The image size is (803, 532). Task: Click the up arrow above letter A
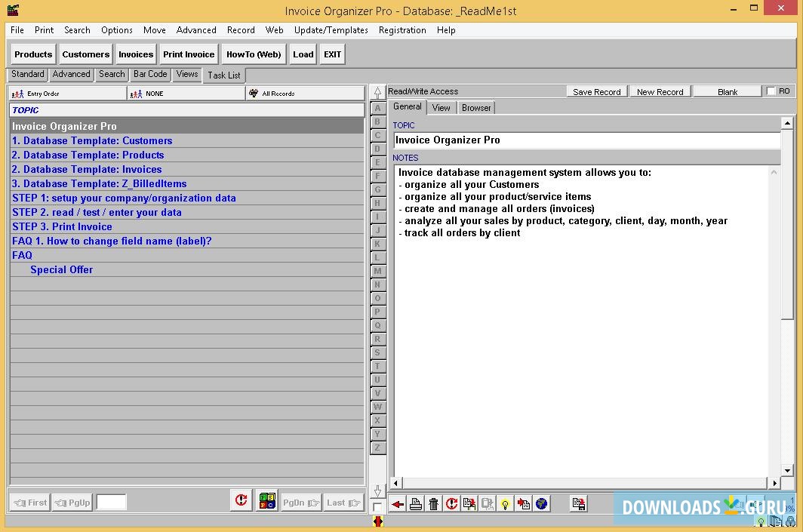(x=378, y=93)
